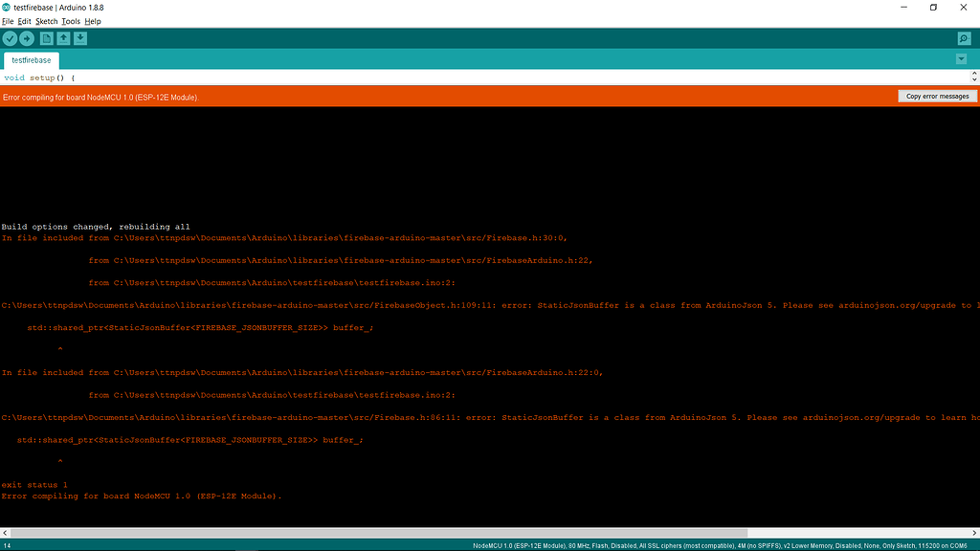Open the File menu

point(8,21)
